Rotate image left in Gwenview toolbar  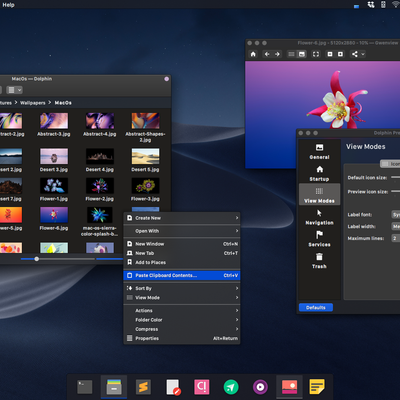330,54
